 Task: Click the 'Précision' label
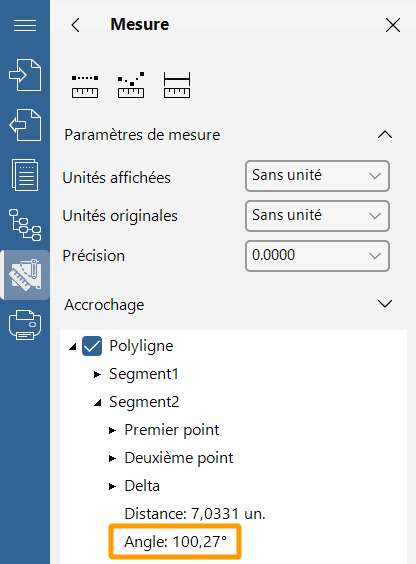click(x=93, y=256)
